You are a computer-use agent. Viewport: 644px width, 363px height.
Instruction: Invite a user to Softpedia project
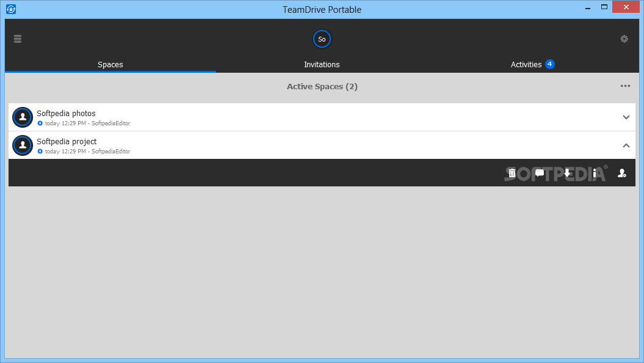click(622, 173)
